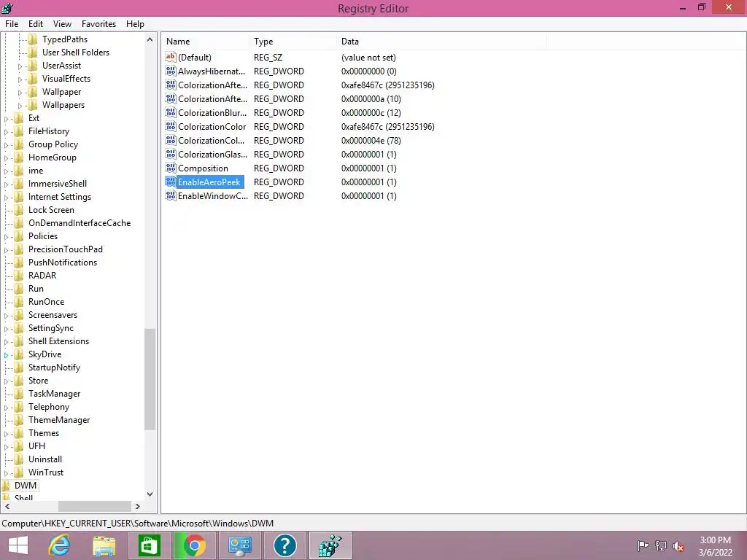Select the HomeGroup key
Screen dimensions: 747x560
[52, 157]
